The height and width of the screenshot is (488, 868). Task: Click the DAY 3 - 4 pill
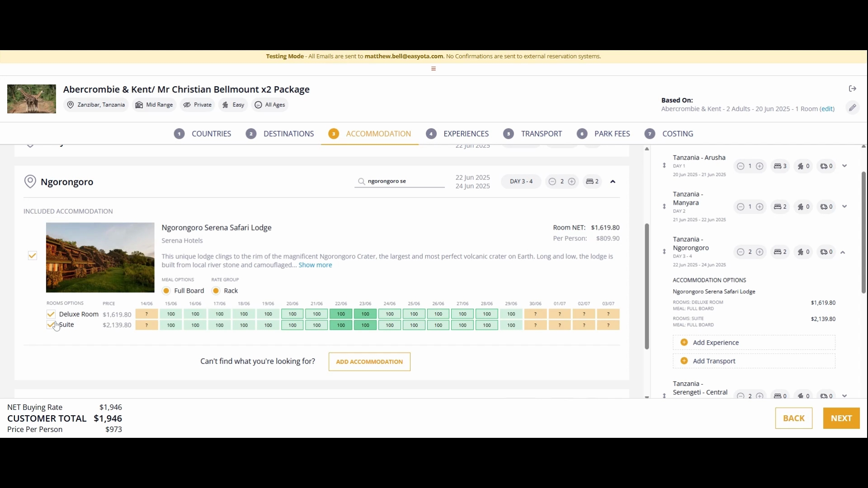[521, 182]
